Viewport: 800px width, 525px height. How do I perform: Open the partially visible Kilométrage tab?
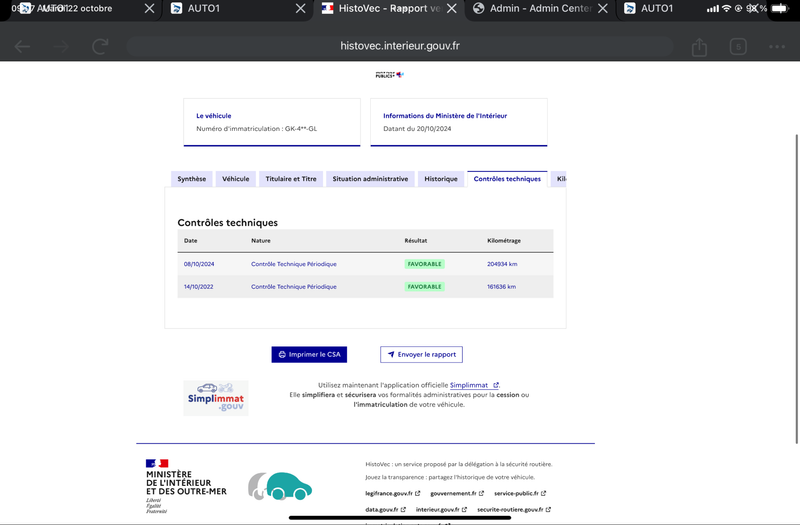(x=559, y=179)
